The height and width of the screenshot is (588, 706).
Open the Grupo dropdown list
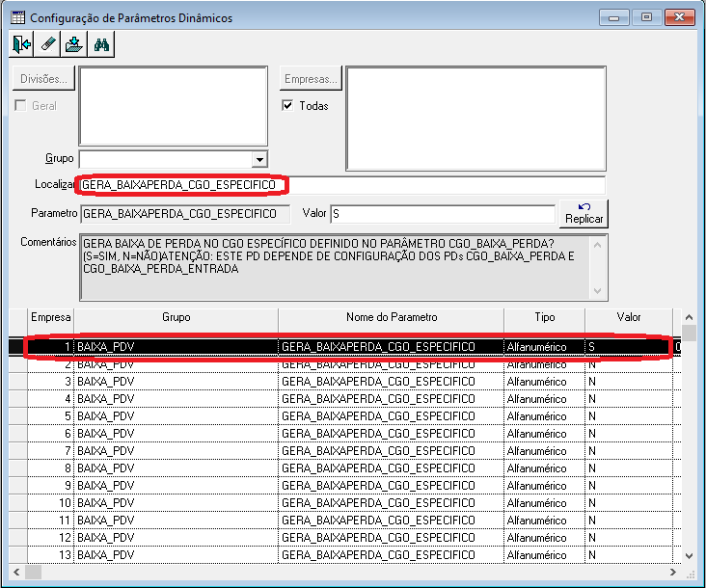pos(259,159)
